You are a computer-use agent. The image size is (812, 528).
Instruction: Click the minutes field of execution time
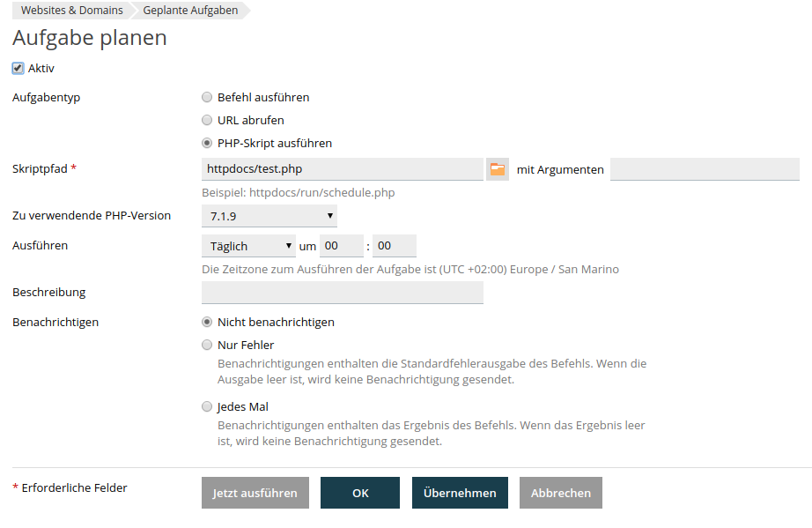(395, 246)
